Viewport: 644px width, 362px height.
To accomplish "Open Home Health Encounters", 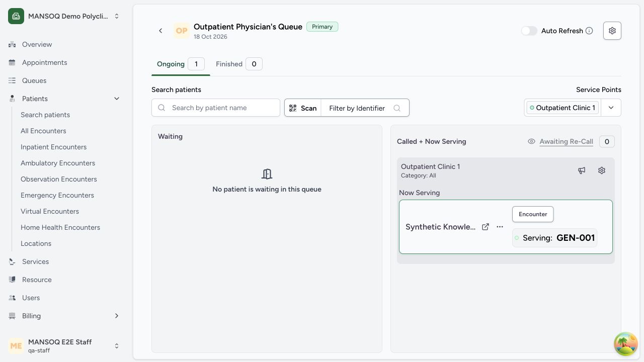I will [60, 227].
